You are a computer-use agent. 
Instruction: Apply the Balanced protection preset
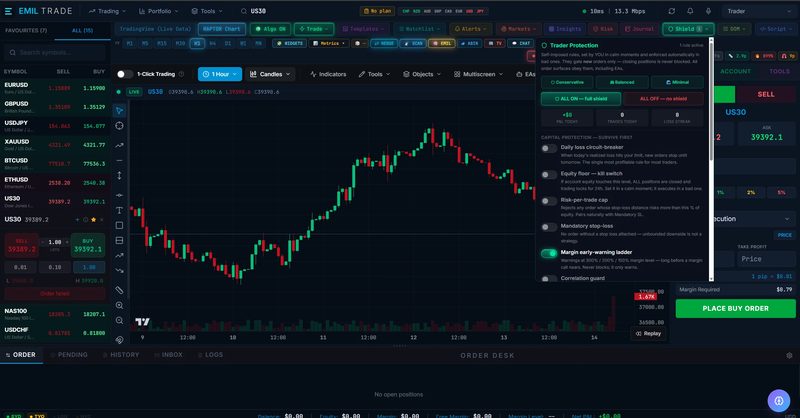(x=622, y=82)
